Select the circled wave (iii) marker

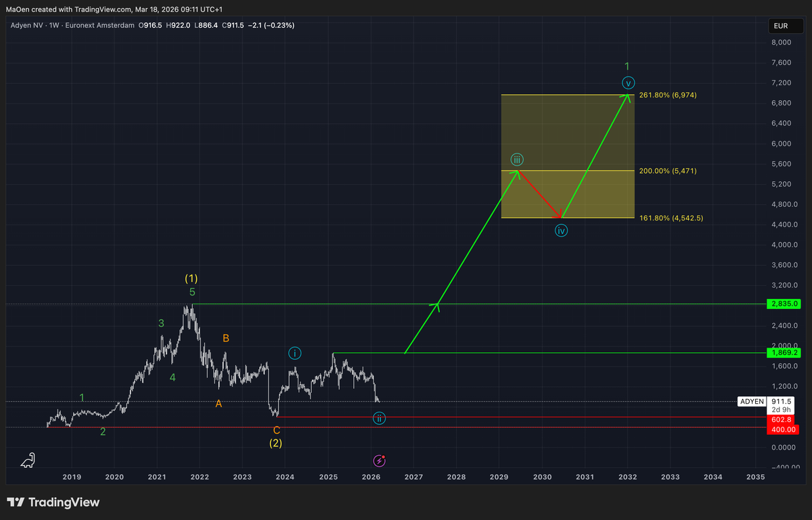coord(517,160)
